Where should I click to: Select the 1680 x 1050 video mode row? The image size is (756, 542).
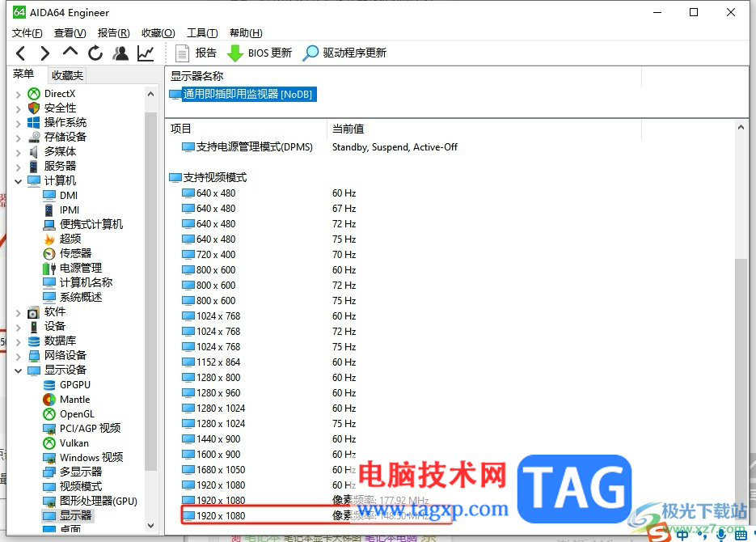[x=268, y=470]
